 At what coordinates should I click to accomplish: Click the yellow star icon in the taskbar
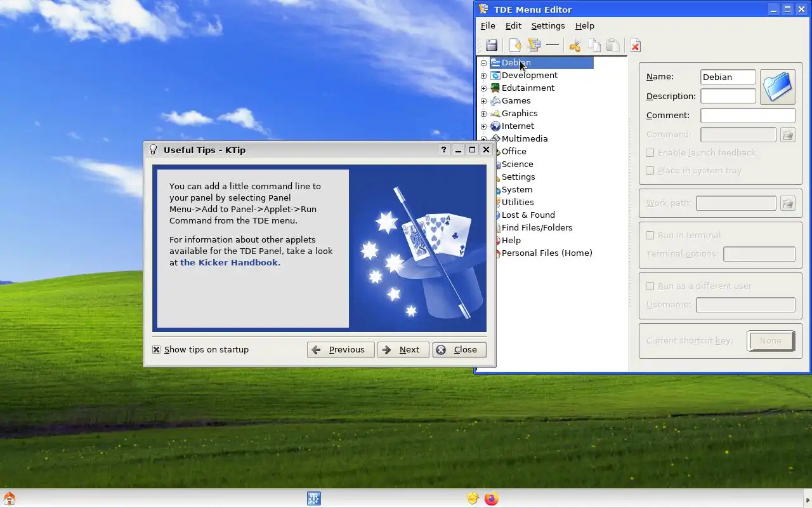[x=473, y=498]
